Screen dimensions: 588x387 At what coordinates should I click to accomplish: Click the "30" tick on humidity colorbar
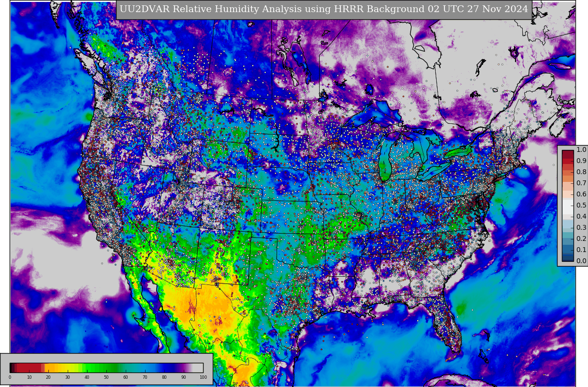68,377
